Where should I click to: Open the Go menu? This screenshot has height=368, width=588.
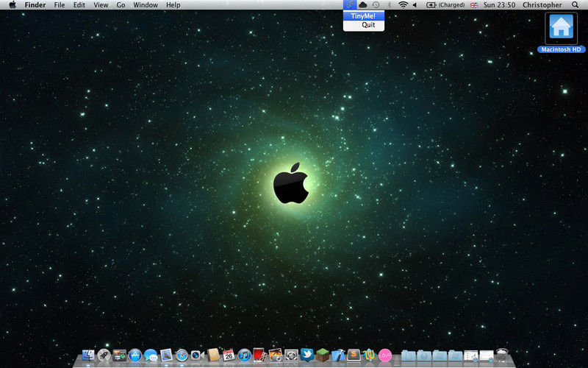pyautogui.click(x=121, y=5)
